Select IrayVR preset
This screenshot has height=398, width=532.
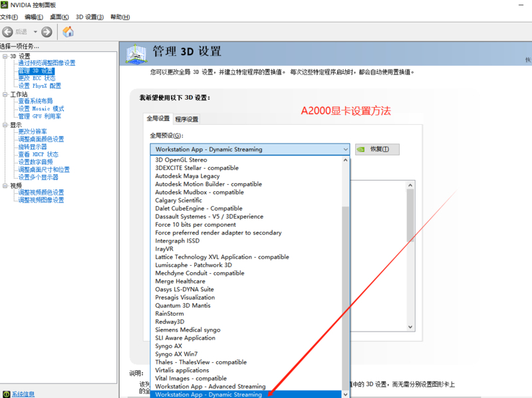point(246,249)
